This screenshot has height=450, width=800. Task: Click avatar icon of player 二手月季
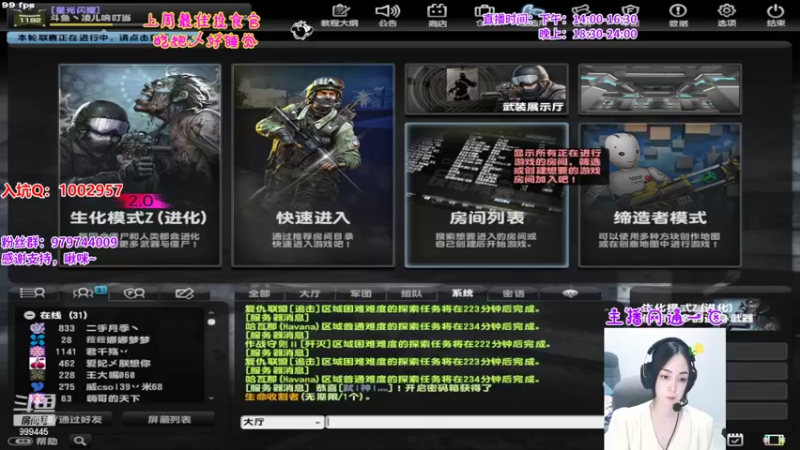coord(37,328)
